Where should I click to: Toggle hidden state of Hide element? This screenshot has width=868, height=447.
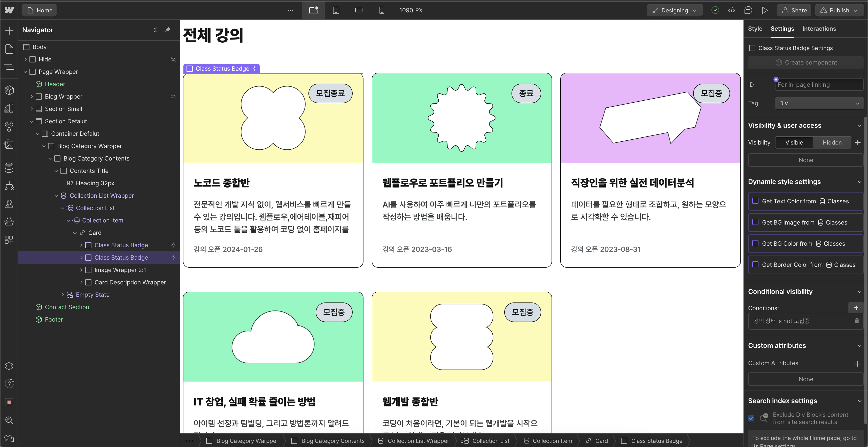173,59
